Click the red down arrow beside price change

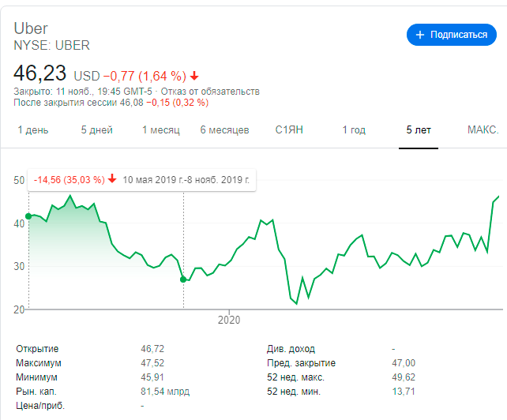pos(194,77)
